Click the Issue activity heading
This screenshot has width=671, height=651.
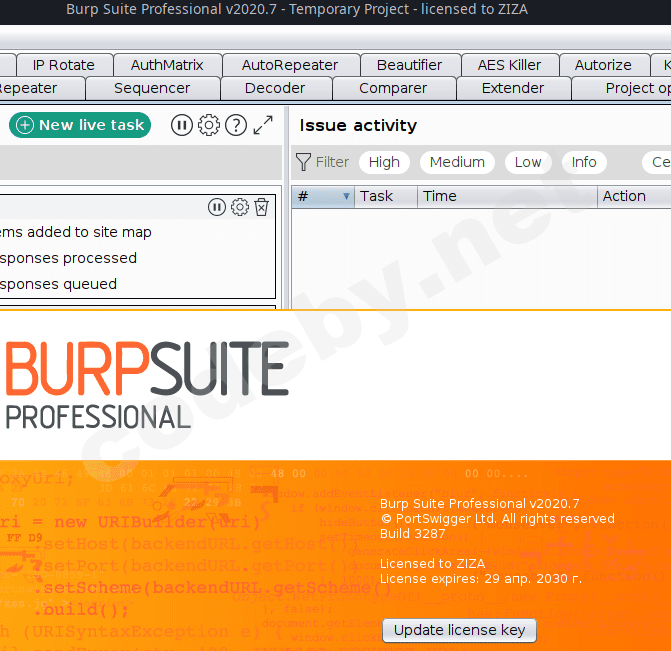pyautogui.click(x=358, y=125)
